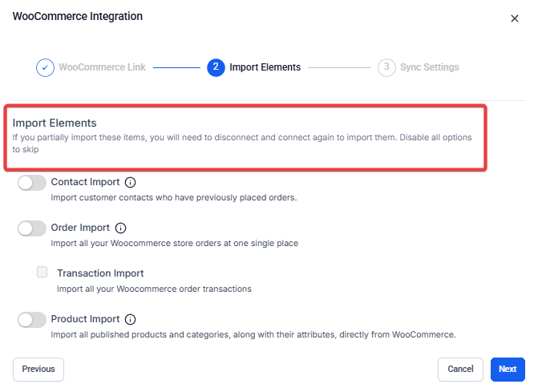
Task: Proceed with the Next button
Action: [x=507, y=370]
